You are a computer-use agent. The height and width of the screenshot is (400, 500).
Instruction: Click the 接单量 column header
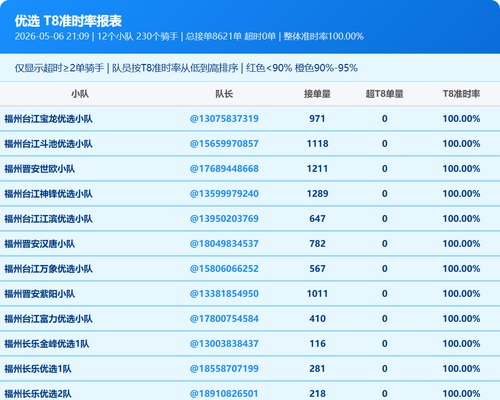317,94
